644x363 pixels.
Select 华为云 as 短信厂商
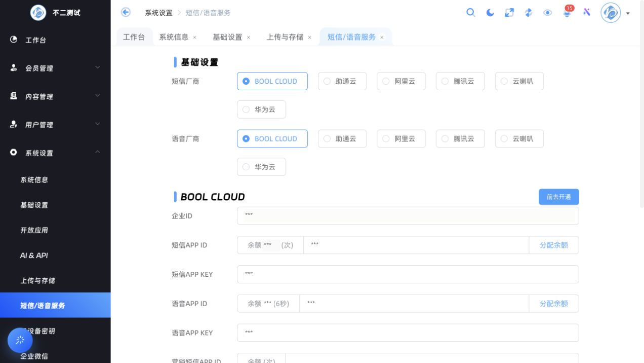261,110
